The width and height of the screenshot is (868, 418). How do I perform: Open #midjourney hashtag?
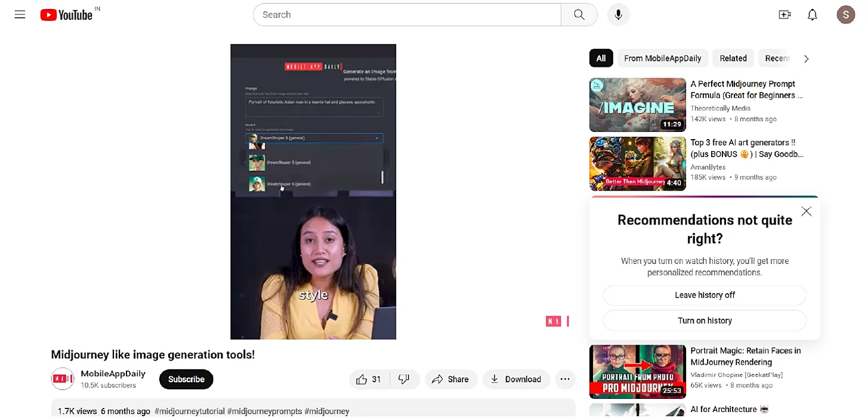point(327,411)
